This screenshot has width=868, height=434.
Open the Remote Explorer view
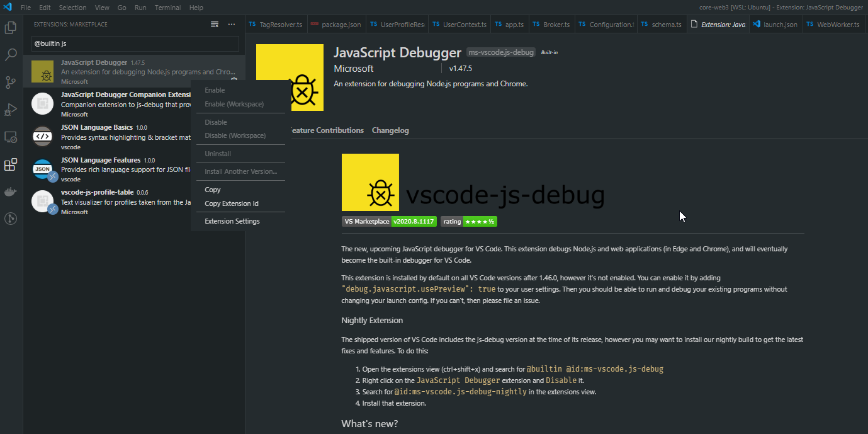(x=10, y=137)
